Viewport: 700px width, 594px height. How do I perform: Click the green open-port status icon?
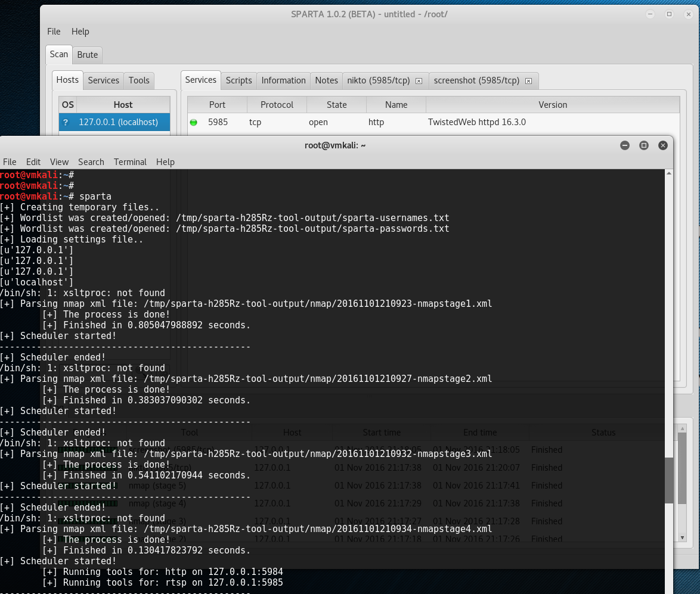193,123
